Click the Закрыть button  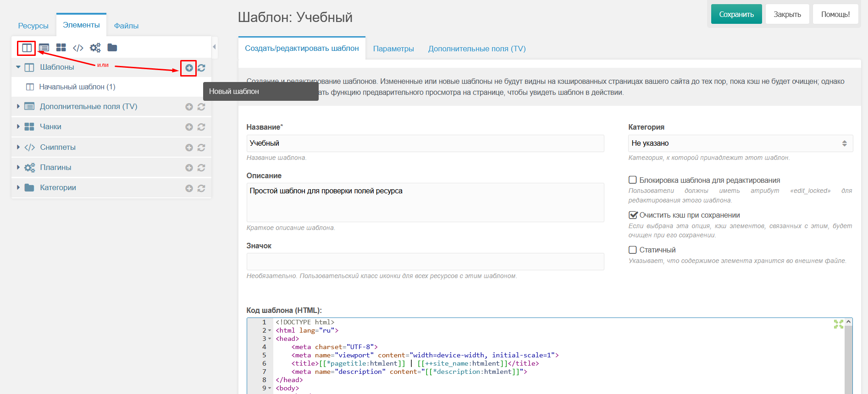coord(787,14)
